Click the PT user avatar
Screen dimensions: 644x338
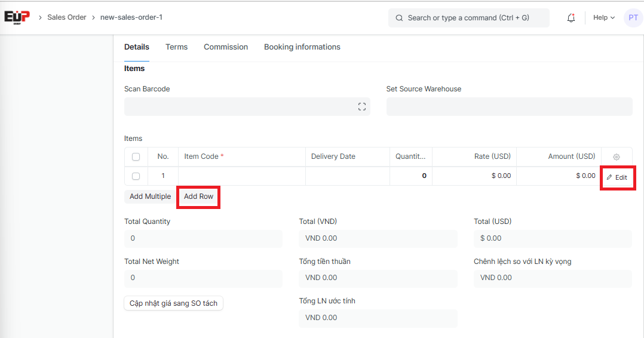click(633, 18)
